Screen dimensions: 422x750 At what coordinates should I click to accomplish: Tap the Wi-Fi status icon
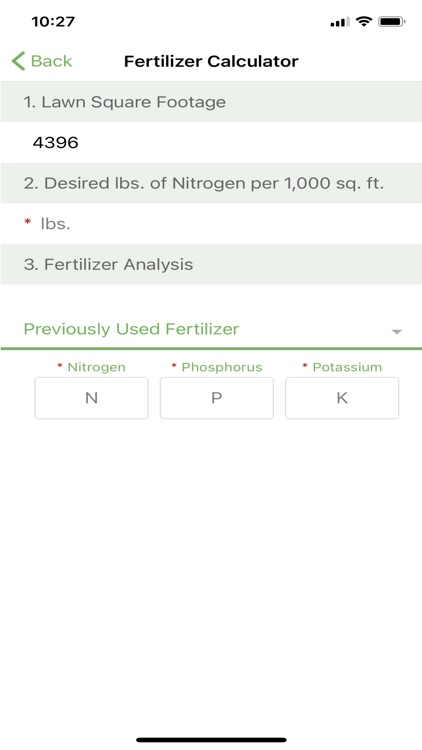[x=364, y=22]
